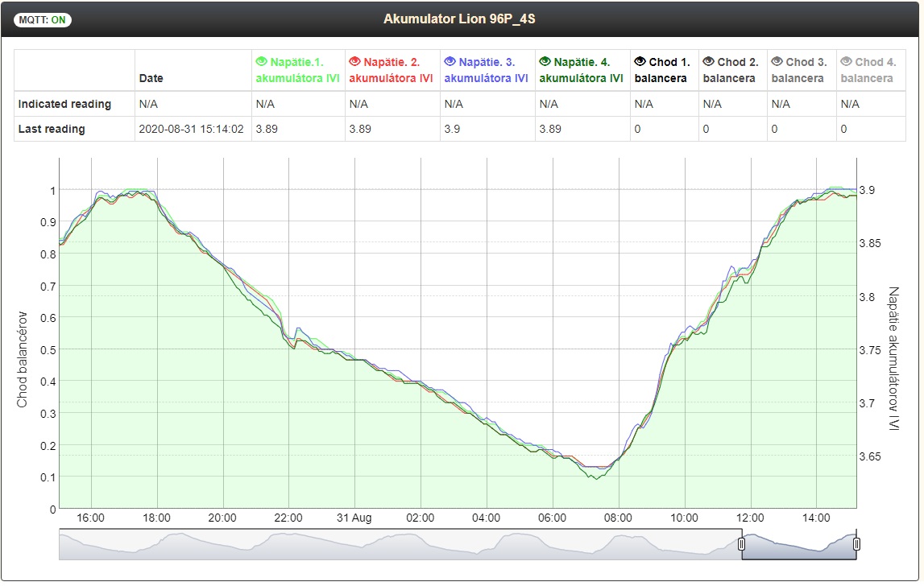The width and height of the screenshot is (924, 586).
Task: Toggle eye icon for Napätie 3 series
Action: (x=450, y=62)
